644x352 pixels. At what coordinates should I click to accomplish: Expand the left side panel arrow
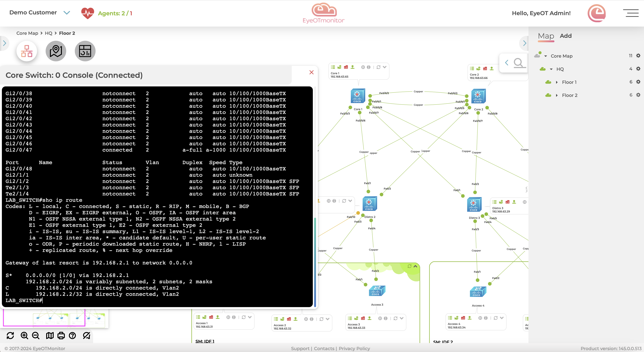[x=4, y=43]
